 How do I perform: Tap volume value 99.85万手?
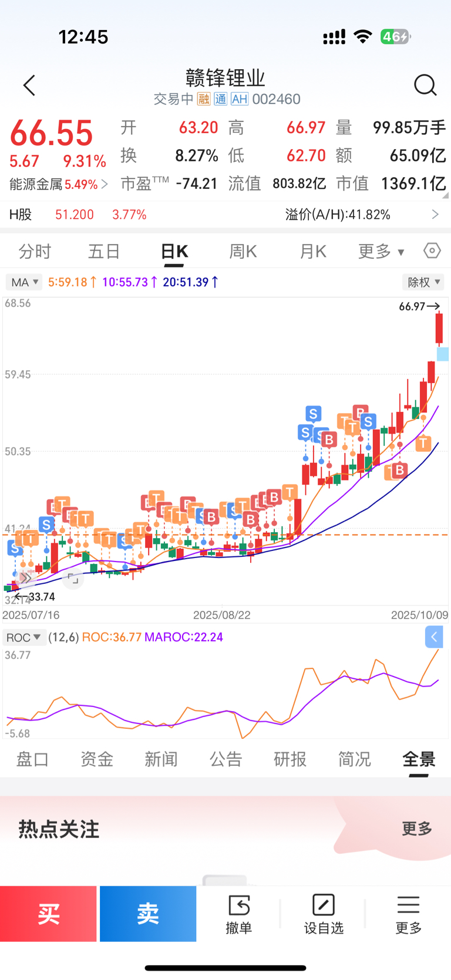(409, 127)
